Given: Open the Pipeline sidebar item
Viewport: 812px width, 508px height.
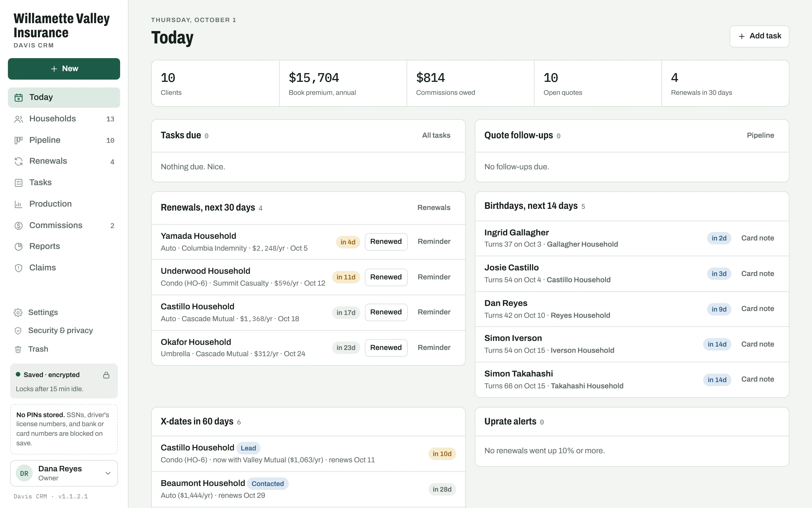Looking at the screenshot, I should (64, 140).
